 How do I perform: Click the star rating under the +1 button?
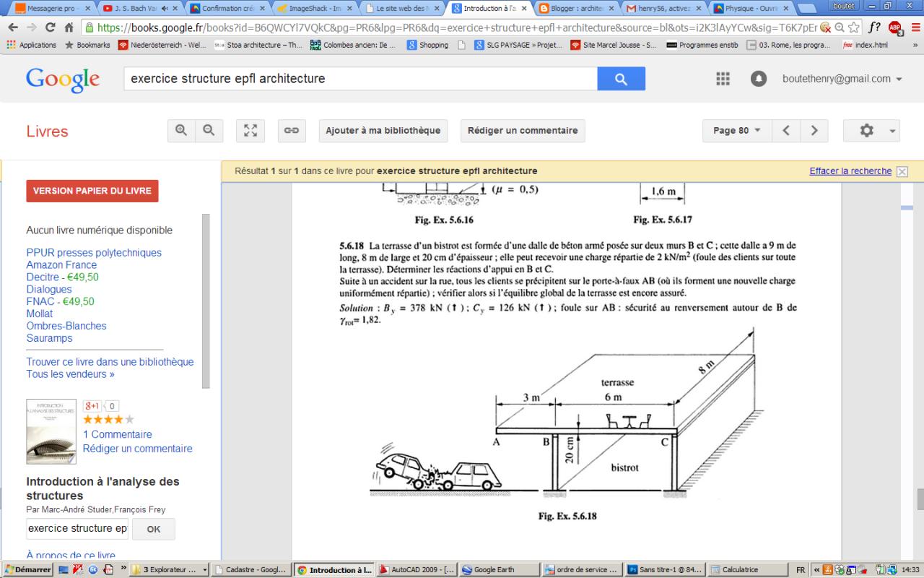tap(109, 420)
